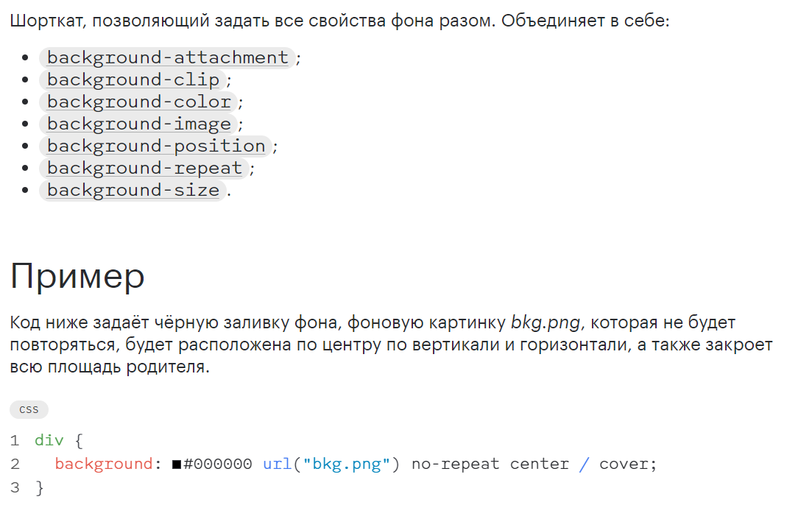The height and width of the screenshot is (505, 812).
Task: Click the italic bkg.png text in paragraph
Action: (546, 323)
